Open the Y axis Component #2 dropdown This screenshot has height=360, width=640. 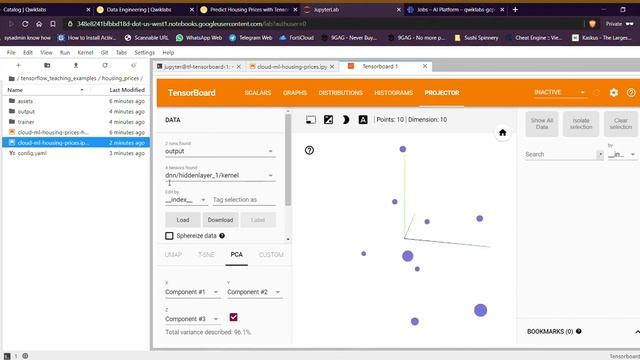(x=254, y=292)
